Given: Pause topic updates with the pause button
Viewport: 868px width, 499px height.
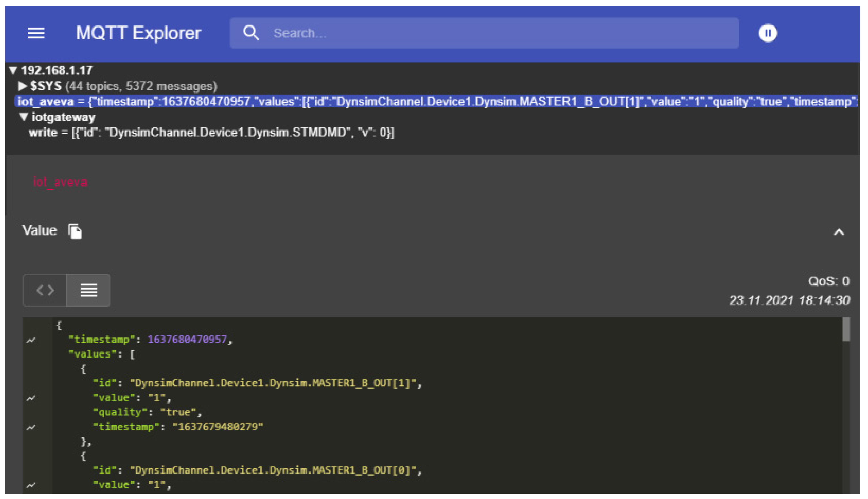Looking at the screenshot, I should click(x=768, y=33).
